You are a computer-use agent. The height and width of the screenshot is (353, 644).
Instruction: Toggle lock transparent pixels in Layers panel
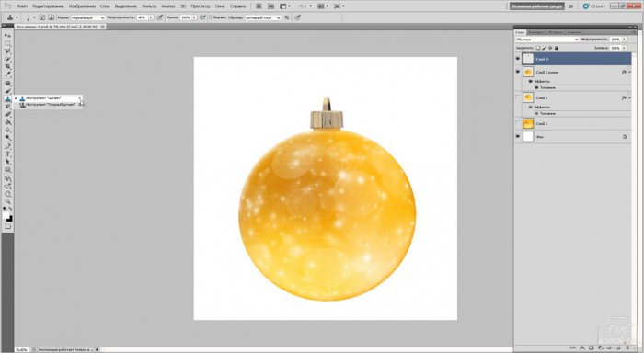tap(538, 48)
